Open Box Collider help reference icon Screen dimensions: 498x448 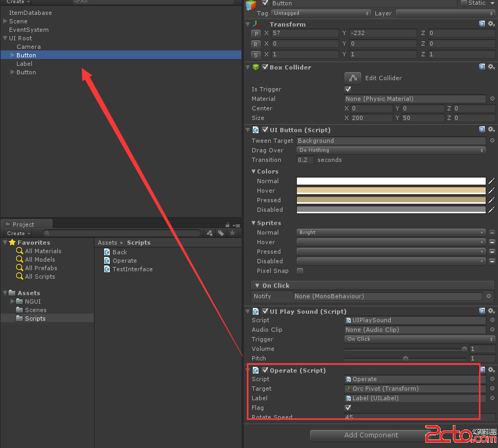(x=482, y=67)
